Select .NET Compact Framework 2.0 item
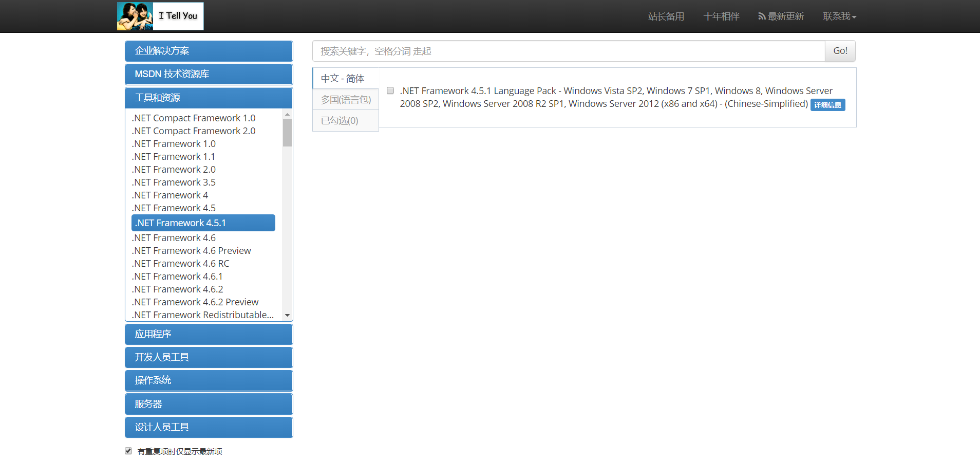The width and height of the screenshot is (980, 459). pyautogui.click(x=194, y=131)
